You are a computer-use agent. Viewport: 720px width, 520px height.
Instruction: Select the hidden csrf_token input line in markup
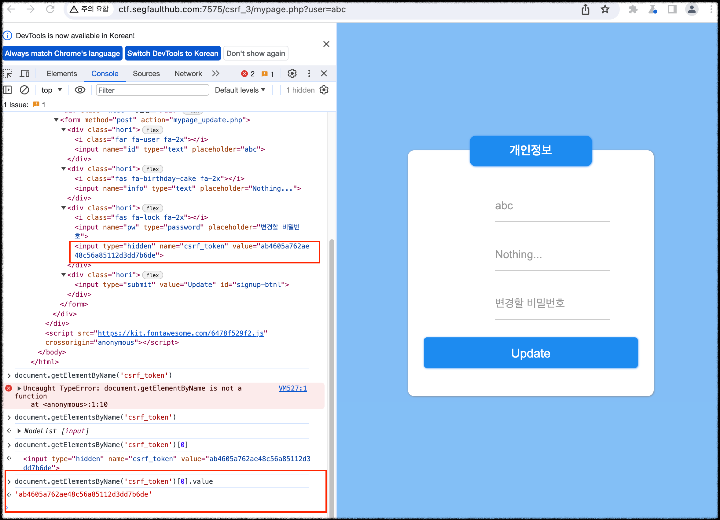click(192, 251)
